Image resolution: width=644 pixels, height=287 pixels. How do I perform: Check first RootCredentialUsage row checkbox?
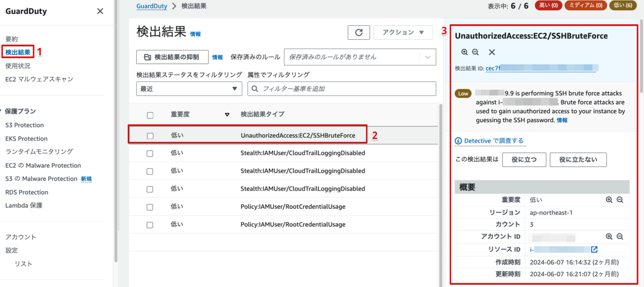pyautogui.click(x=150, y=207)
